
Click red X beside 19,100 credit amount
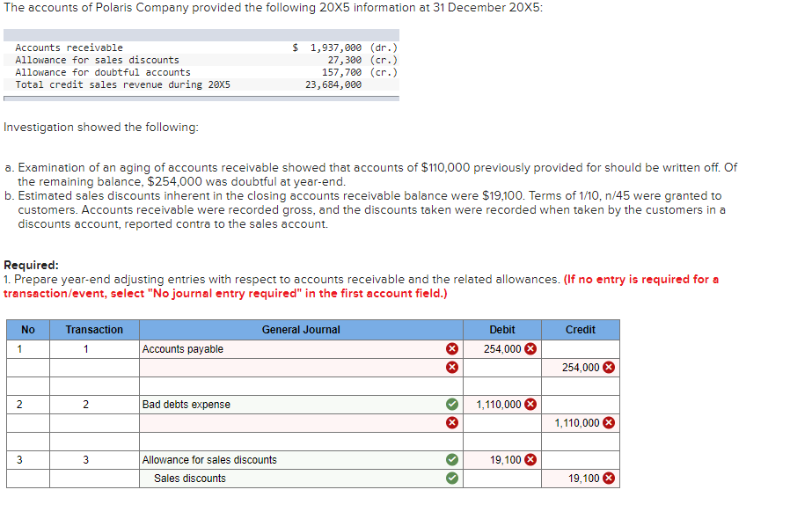pos(610,478)
